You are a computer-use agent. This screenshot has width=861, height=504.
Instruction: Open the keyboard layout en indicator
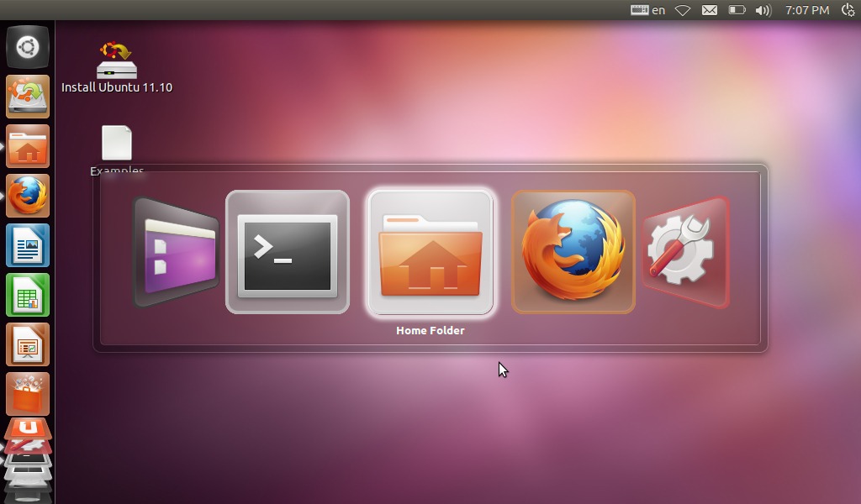(x=648, y=10)
